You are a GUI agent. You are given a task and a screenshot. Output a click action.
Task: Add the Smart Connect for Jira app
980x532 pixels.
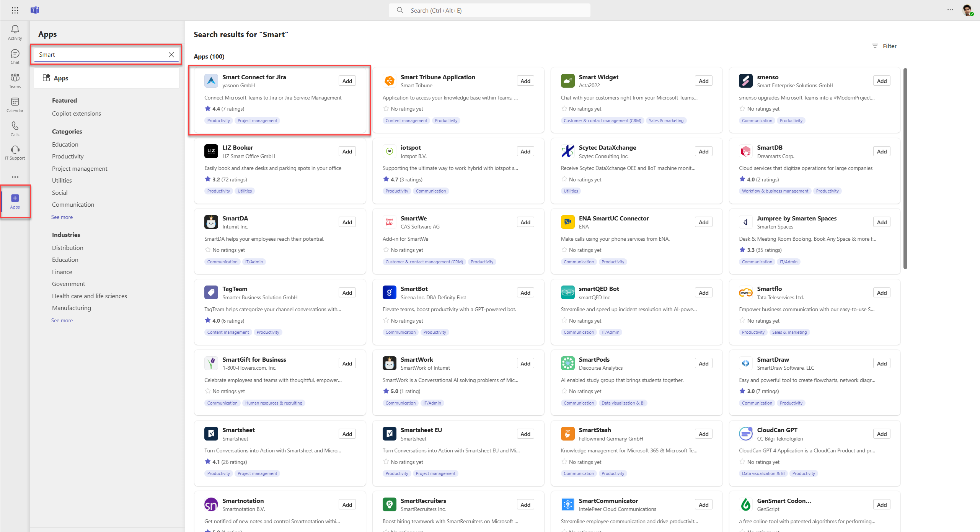tap(347, 81)
